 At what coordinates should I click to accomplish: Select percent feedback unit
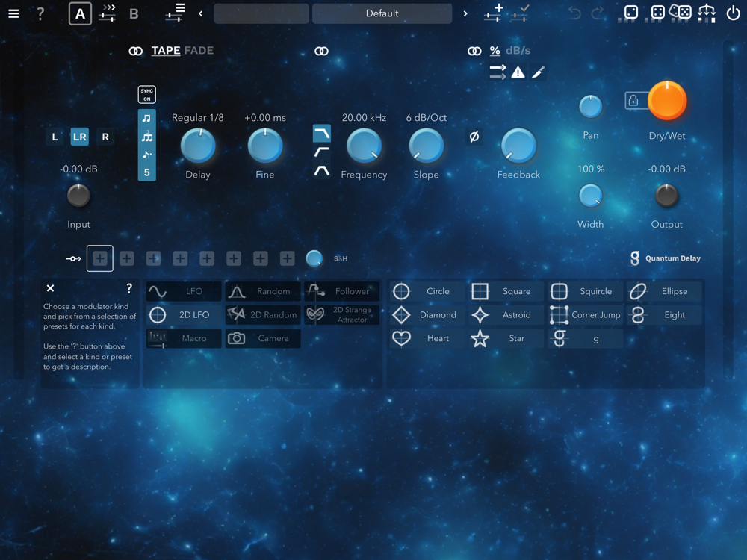pos(495,51)
